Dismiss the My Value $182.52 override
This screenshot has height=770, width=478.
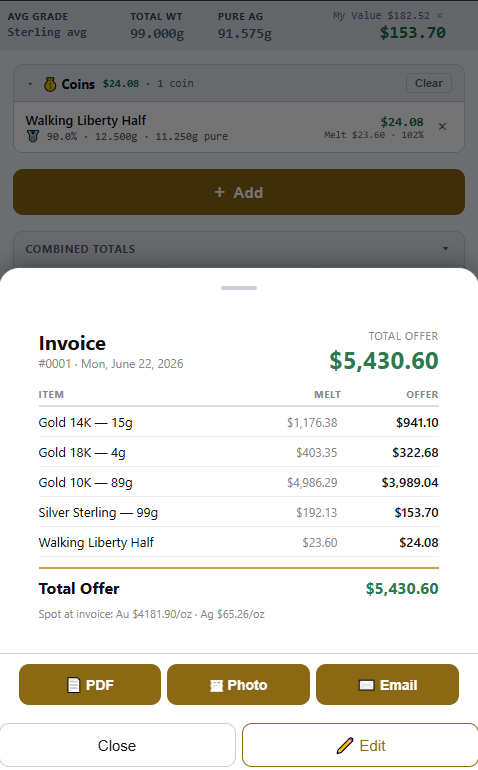[440, 16]
